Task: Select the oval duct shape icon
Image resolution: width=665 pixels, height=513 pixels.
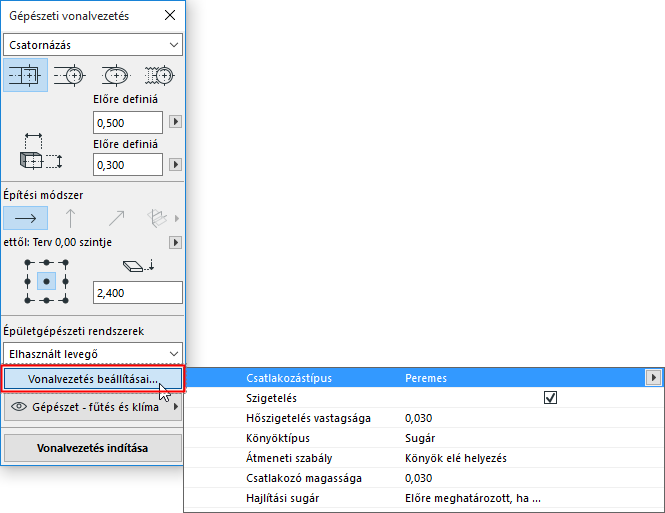Action: (116, 75)
